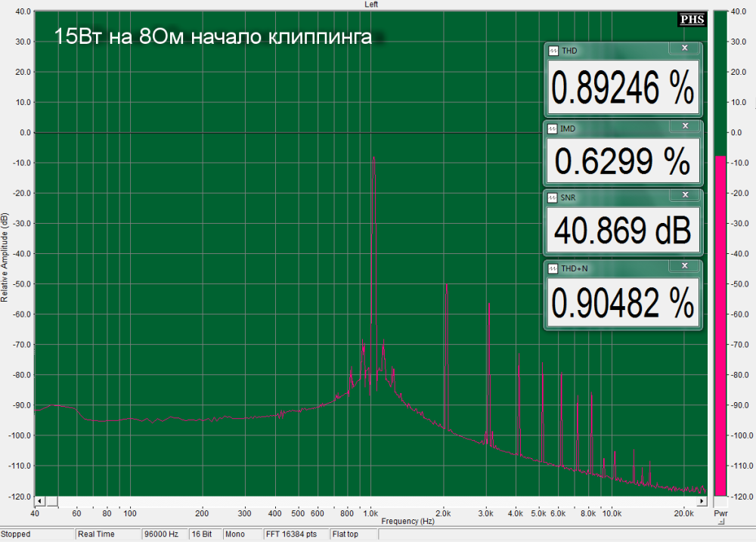Close the THD readout window
The image size is (756, 542).
(684, 48)
